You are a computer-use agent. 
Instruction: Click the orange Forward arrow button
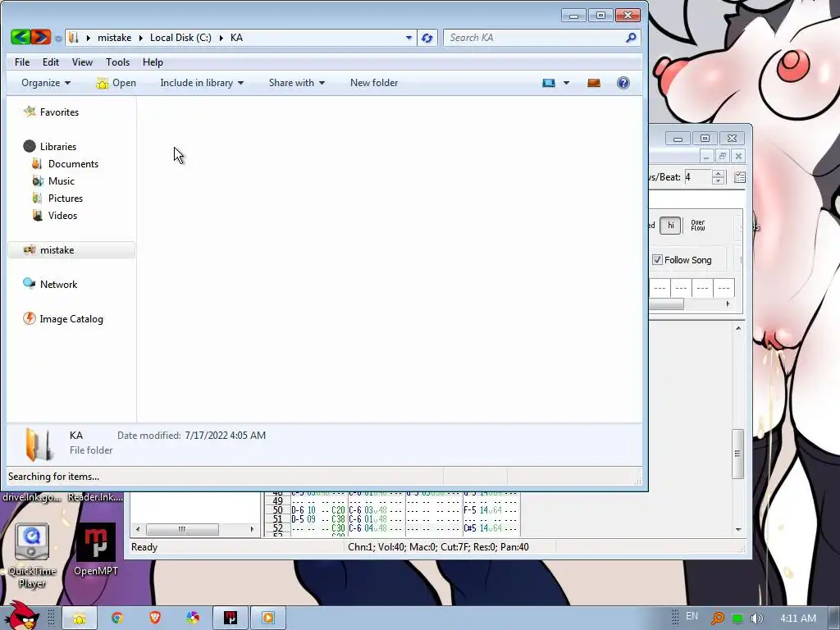[x=41, y=37]
